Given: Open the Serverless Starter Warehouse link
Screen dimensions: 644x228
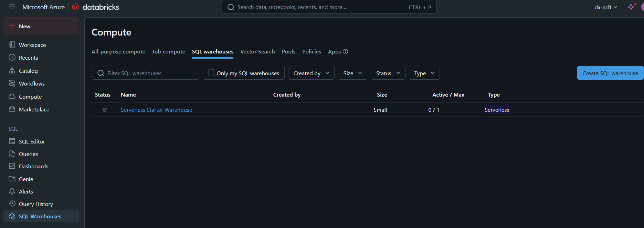Looking at the screenshot, I should point(156,110).
